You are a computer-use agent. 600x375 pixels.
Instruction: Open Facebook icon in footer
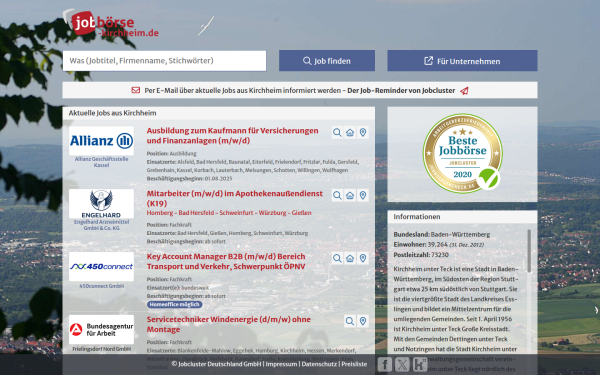click(385, 364)
